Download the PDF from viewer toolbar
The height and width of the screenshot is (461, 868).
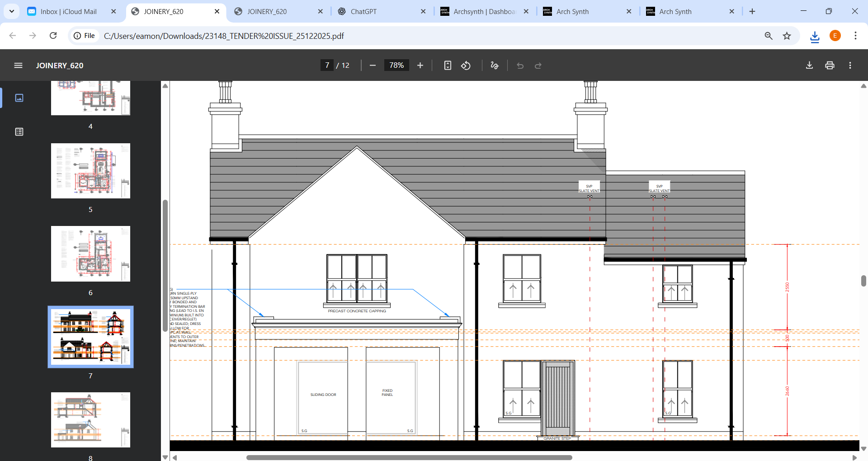pyautogui.click(x=809, y=66)
